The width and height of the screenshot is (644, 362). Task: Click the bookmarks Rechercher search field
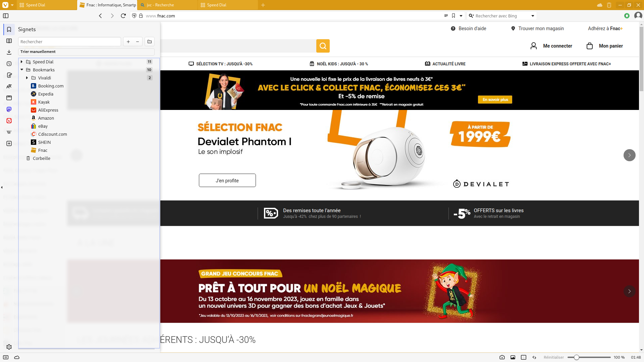(69, 42)
